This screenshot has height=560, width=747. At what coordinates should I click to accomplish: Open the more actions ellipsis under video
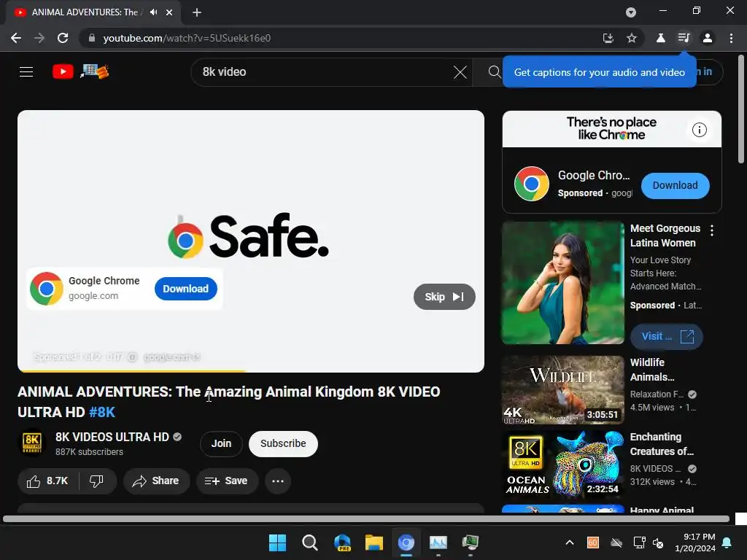(x=278, y=481)
